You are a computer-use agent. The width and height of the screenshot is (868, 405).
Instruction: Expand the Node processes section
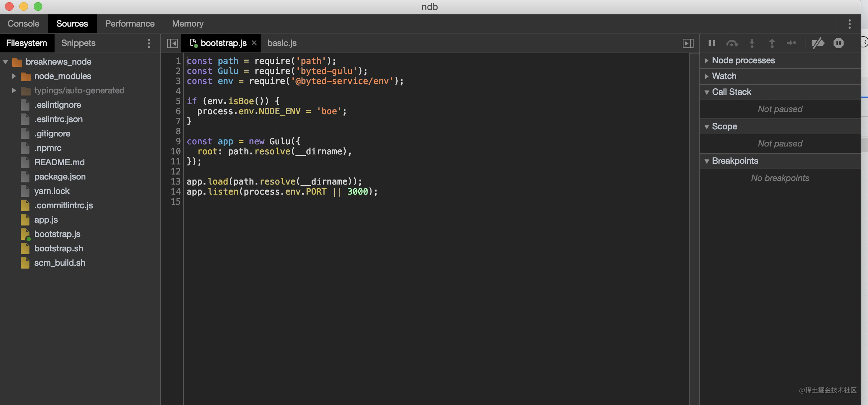pos(706,60)
